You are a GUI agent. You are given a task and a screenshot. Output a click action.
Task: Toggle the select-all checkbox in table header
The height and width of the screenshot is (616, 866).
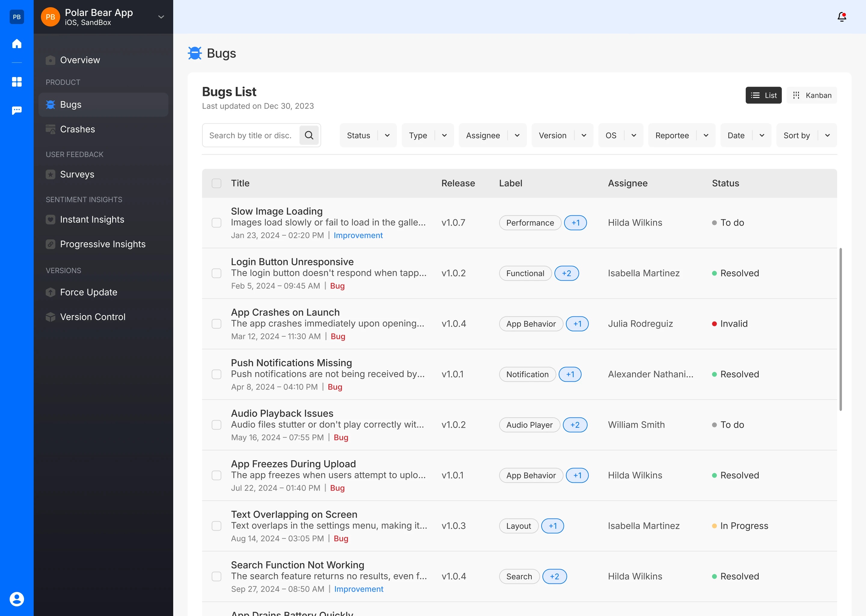(216, 183)
